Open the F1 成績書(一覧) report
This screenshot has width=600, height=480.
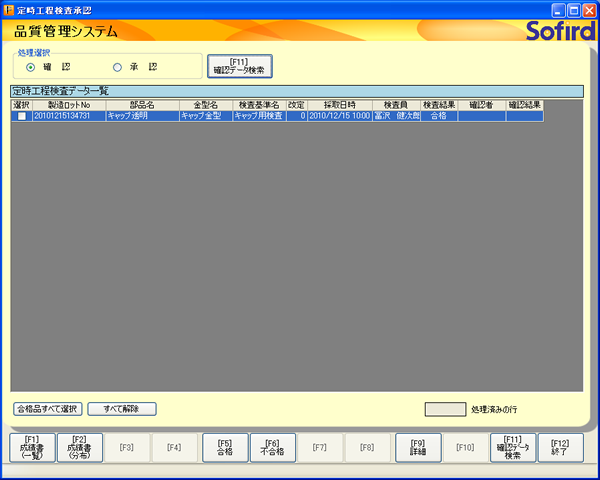point(32,446)
